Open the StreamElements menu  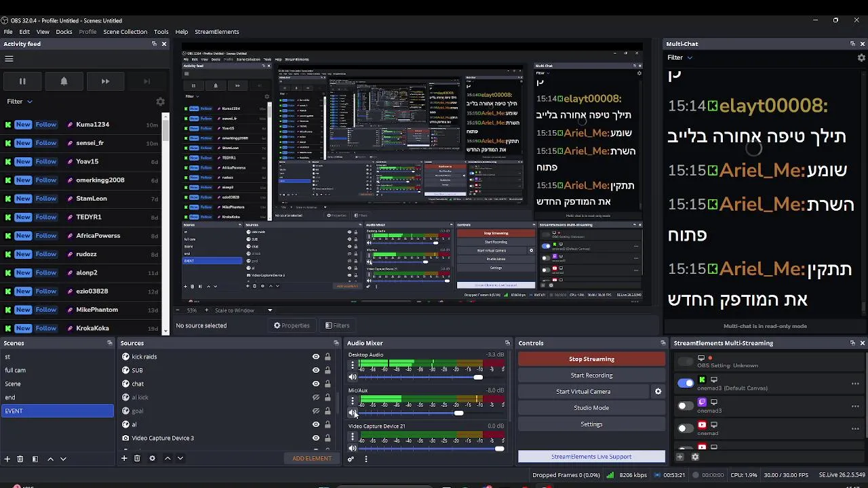217,32
